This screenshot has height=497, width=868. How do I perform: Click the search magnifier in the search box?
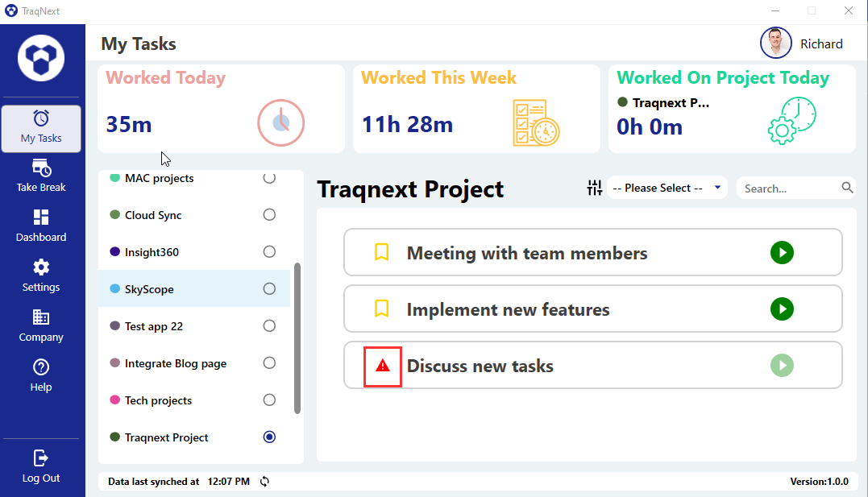click(846, 187)
